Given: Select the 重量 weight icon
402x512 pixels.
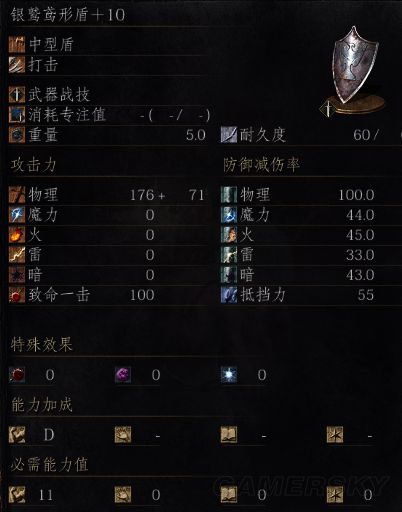Looking at the screenshot, I should pos(17,135).
